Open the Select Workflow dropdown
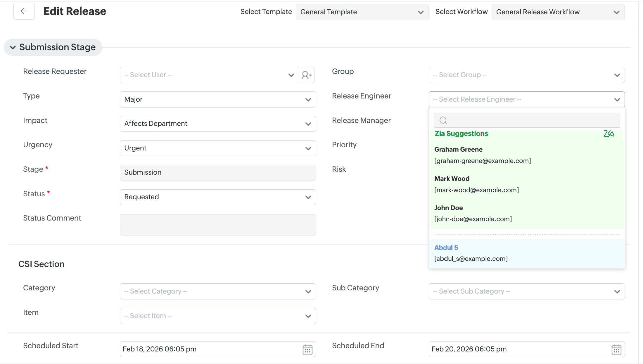Viewport: 643px width, 364px height. click(558, 12)
